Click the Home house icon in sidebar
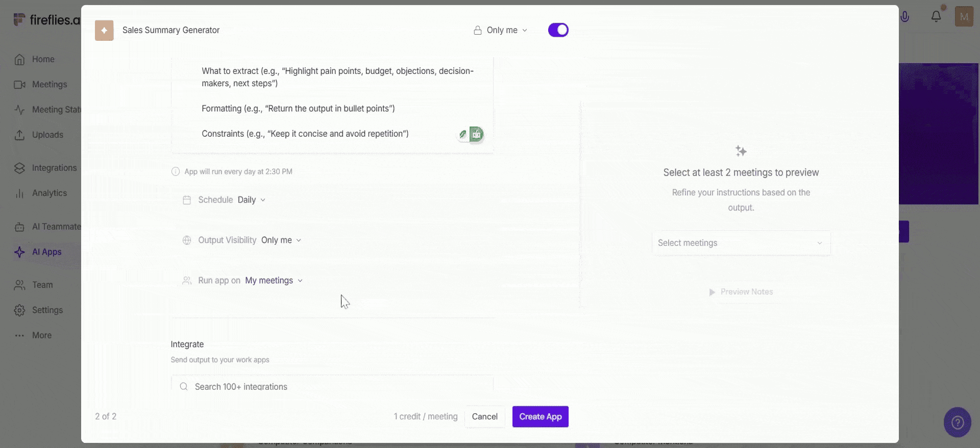This screenshot has width=980, height=448. pyautogui.click(x=19, y=60)
